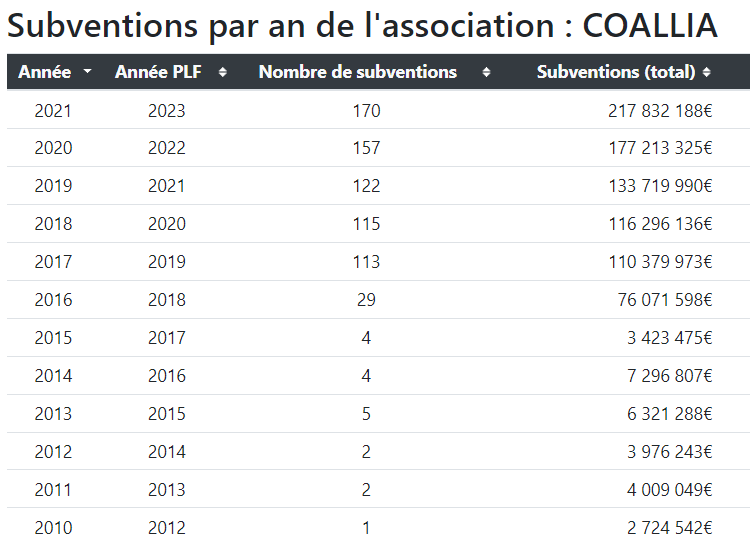Select the 7 296 807€ amount cell
This screenshot has width=750, height=560.
670,376
